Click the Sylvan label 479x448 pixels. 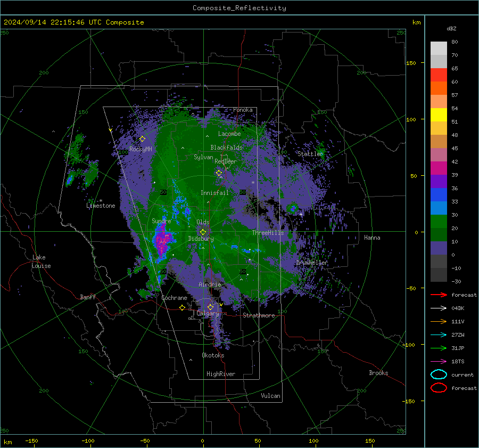203,157
